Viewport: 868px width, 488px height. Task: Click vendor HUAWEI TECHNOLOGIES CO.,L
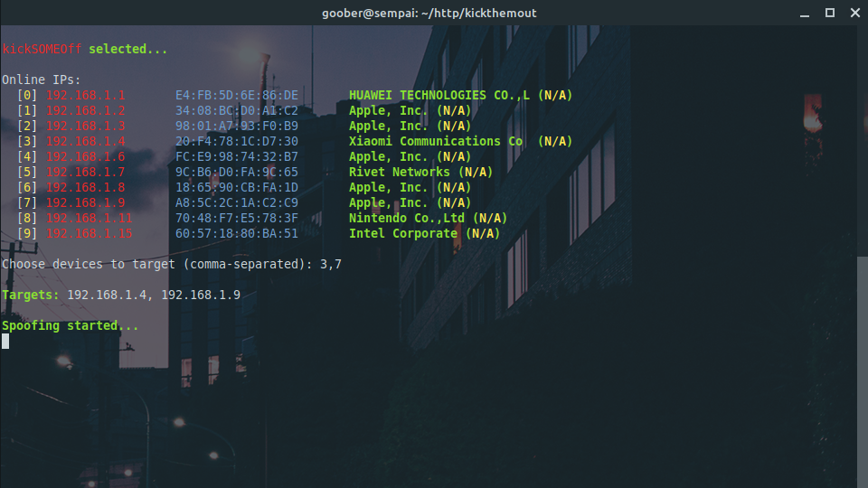(439, 95)
